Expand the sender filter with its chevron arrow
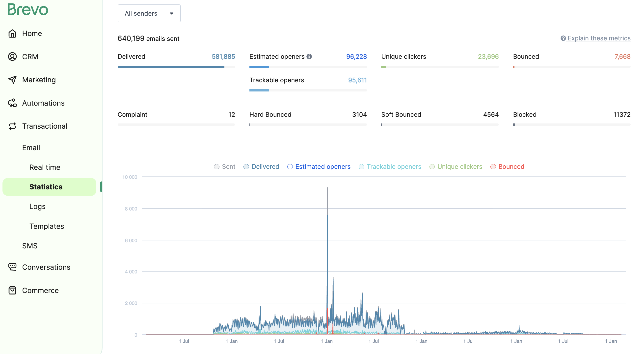644x354 pixels. [171, 14]
